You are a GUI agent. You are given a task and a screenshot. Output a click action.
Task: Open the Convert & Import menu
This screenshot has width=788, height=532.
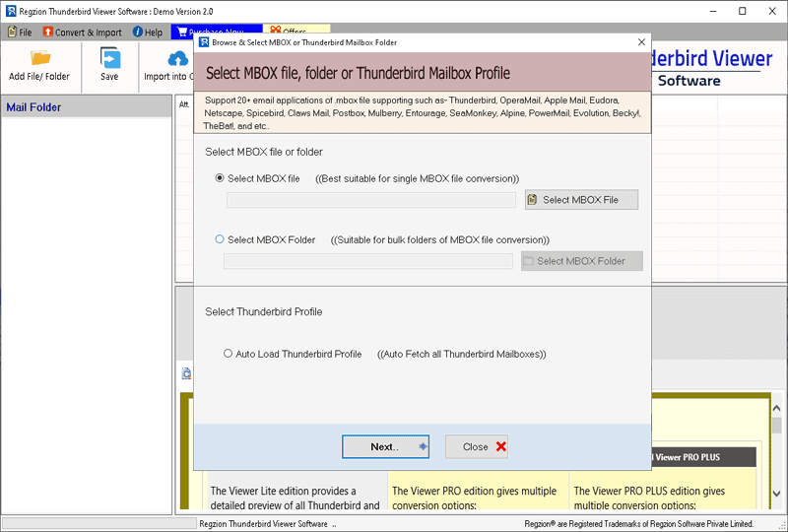tap(83, 32)
